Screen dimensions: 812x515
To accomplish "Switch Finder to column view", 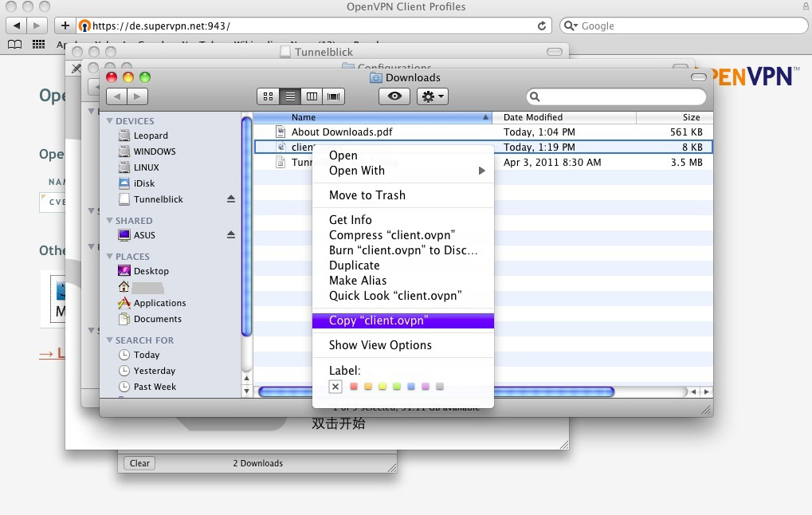I will (x=312, y=96).
